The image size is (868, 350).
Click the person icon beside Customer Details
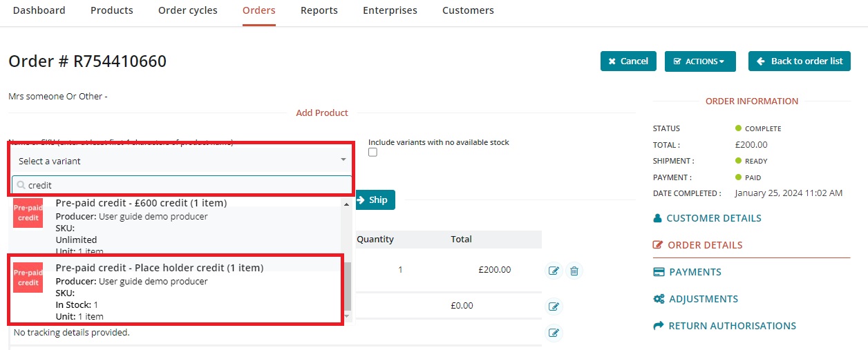tap(657, 218)
